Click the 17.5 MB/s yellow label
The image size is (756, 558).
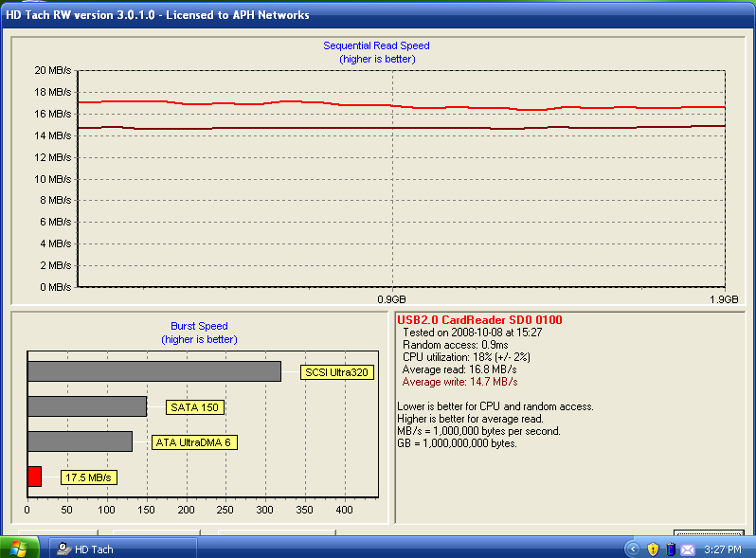coord(89,477)
